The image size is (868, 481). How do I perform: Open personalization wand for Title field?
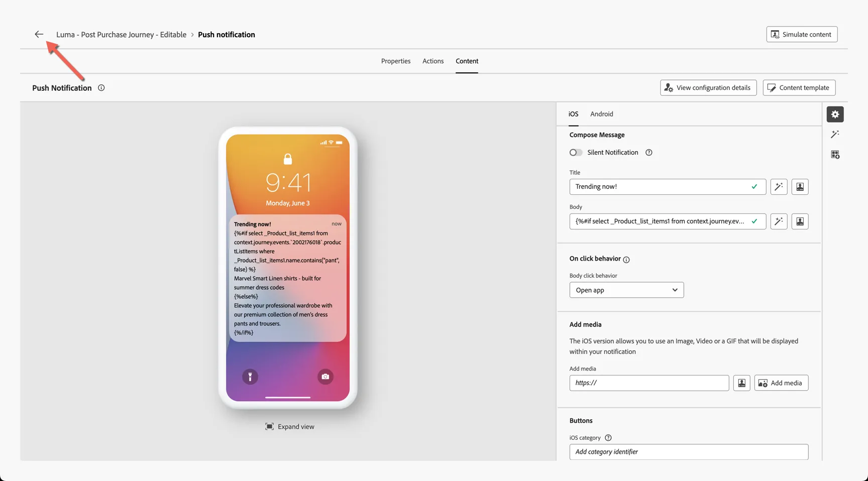point(779,187)
